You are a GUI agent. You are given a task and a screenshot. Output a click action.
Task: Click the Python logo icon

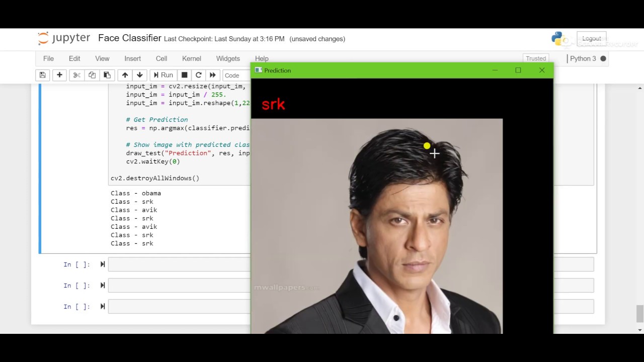point(557,38)
